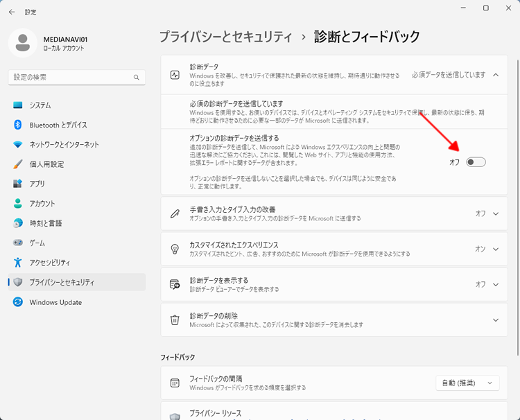Screen dimensions: 520x420
Task: Expand 手書き入力とタイプ入力の改善 chevron
Action: click(x=496, y=213)
